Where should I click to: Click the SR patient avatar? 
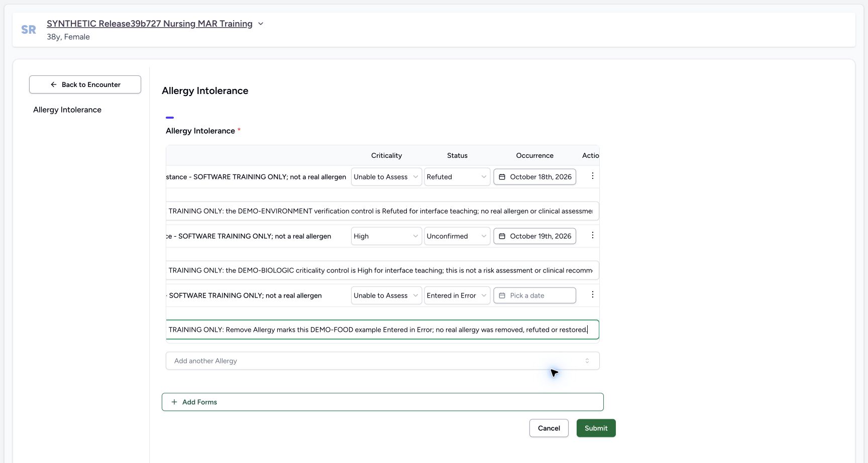click(x=29, y=30)
